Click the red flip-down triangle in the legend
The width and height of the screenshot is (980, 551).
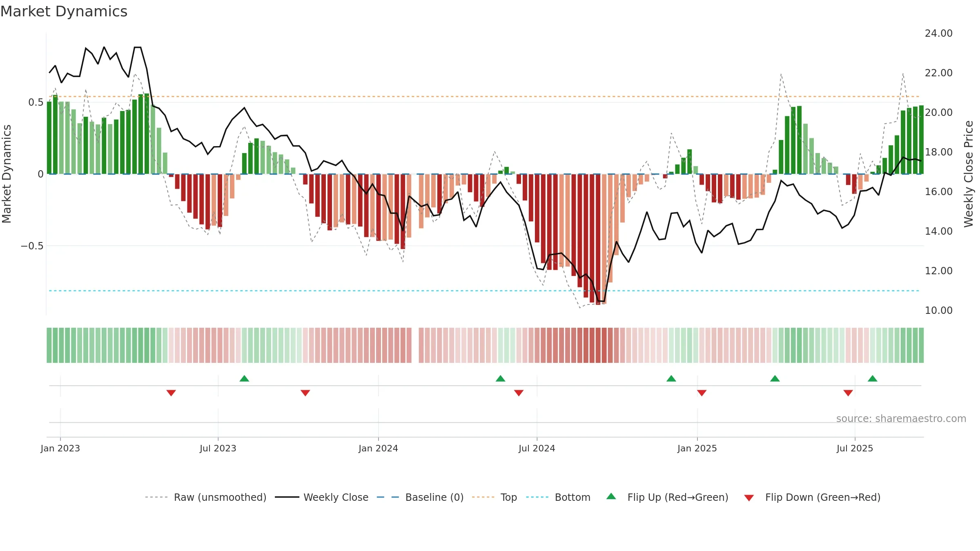coord(749,498)
